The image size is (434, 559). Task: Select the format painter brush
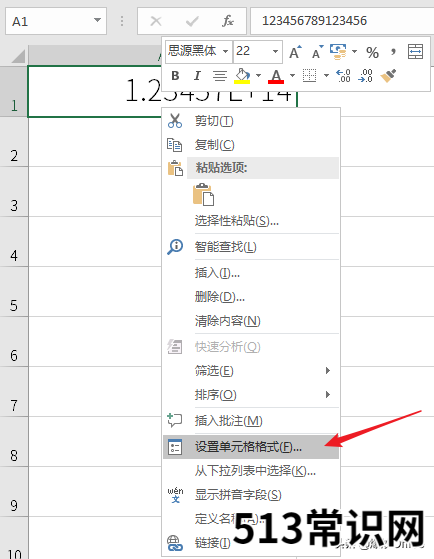point(388,76)
